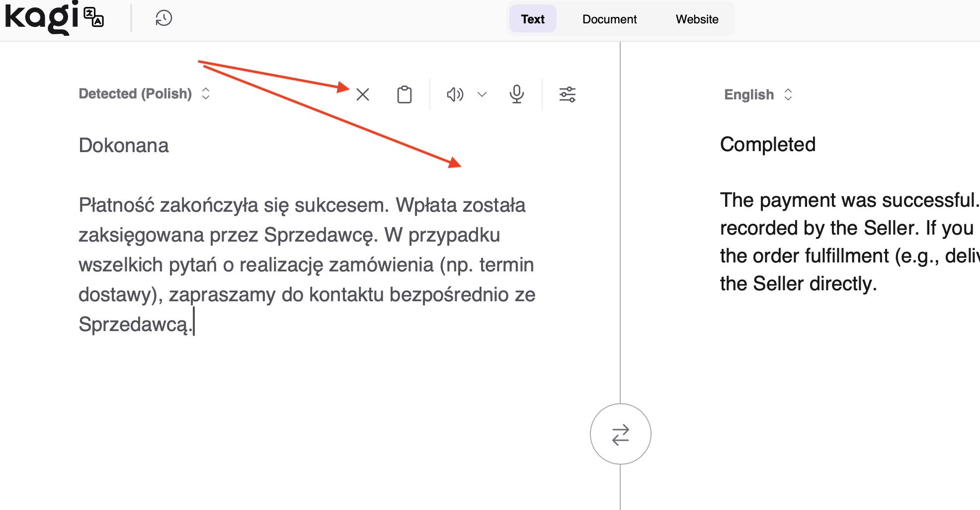Expand the speaker voice options chevron
The width and height of the screenshot is (980, 510).
pos(482,94)
